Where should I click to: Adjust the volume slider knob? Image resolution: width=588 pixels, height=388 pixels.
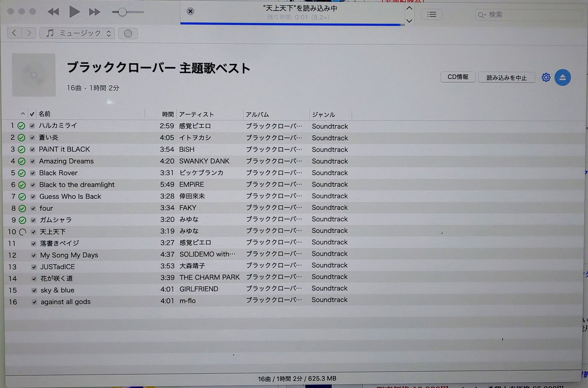pos(122,12)
